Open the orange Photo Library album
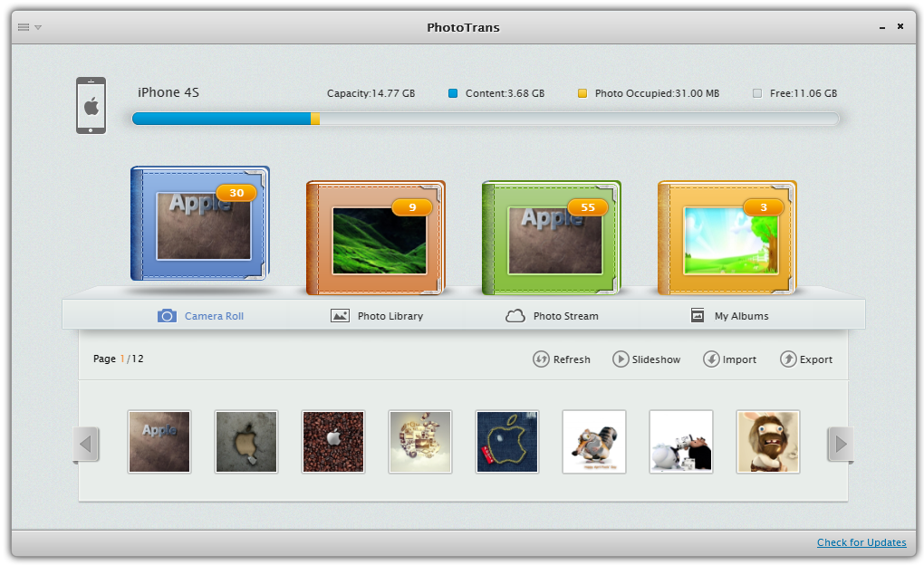 (x=376, y=237)
